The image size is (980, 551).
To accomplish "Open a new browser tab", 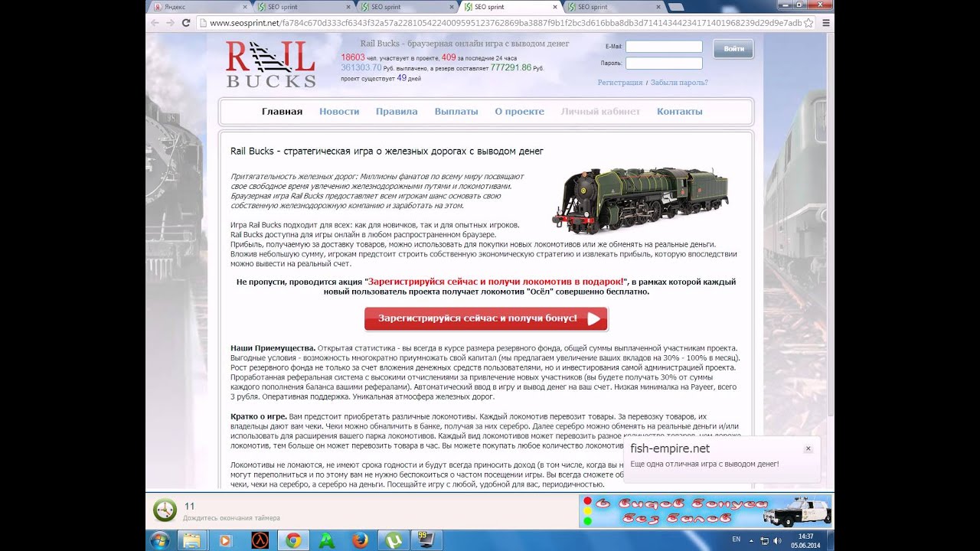I will click(x=677, y=7).
